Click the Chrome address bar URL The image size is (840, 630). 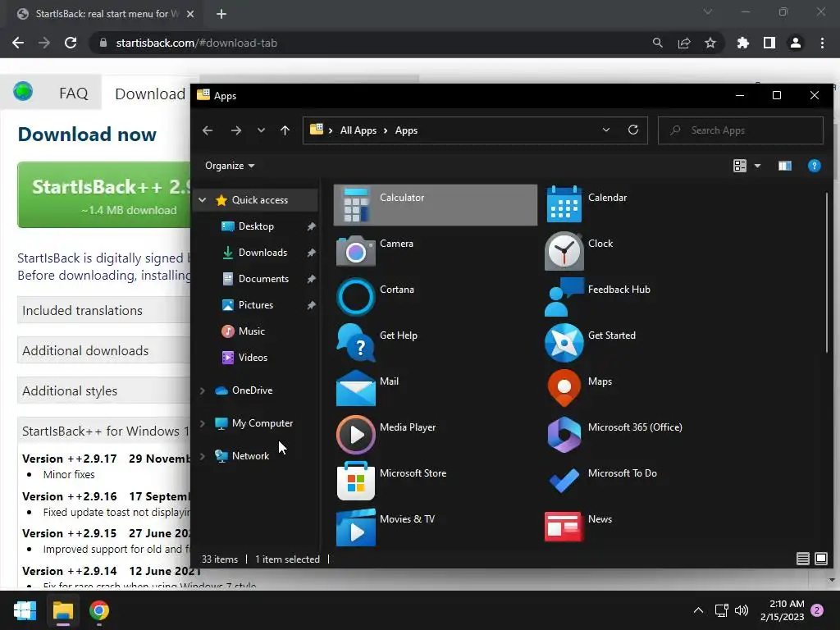coord(196,43)
